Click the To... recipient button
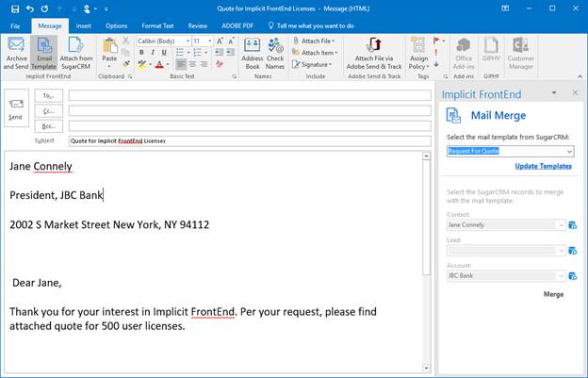This screenshot has height=378, width=588. [x=48, y=95]
